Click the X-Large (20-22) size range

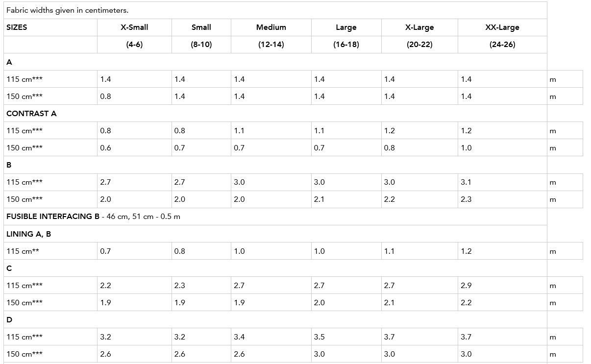419,45
